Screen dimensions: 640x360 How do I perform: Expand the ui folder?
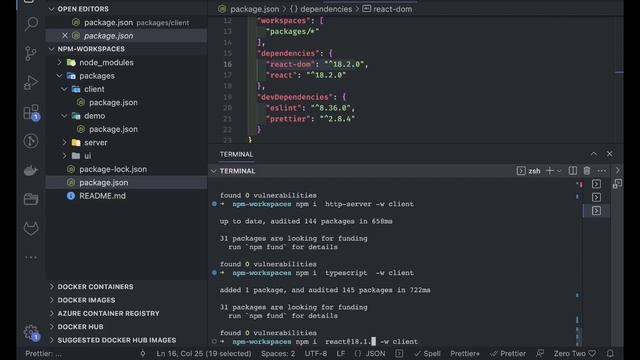click(x=64, y=156)
